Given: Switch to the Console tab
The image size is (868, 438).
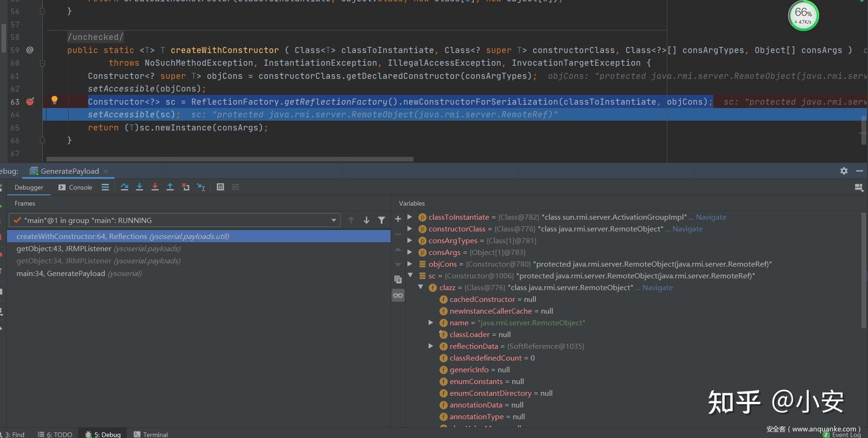Looking at the screenshot, I should pos(75,187).
